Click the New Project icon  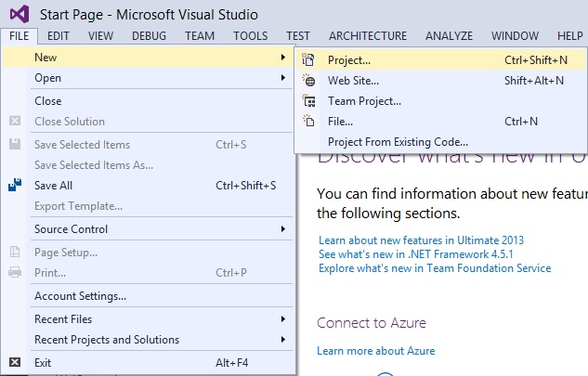pos(310,59)
